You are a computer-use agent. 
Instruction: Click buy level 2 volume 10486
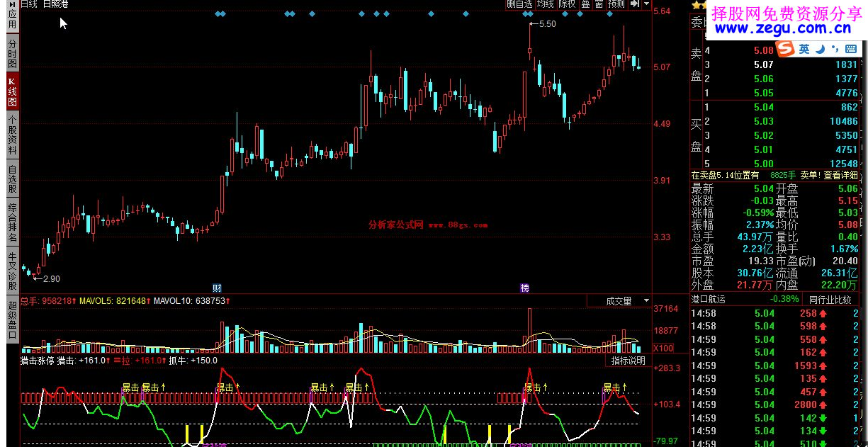(843, 121)
